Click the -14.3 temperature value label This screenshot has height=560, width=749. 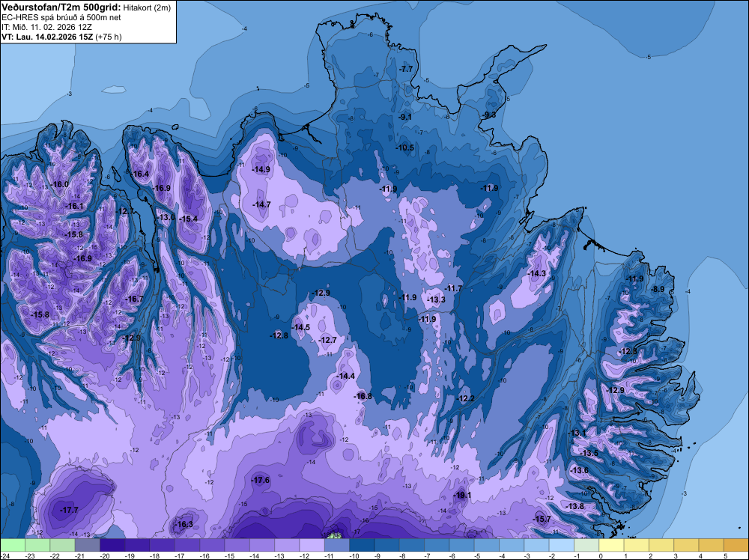[x=536, y=273]
